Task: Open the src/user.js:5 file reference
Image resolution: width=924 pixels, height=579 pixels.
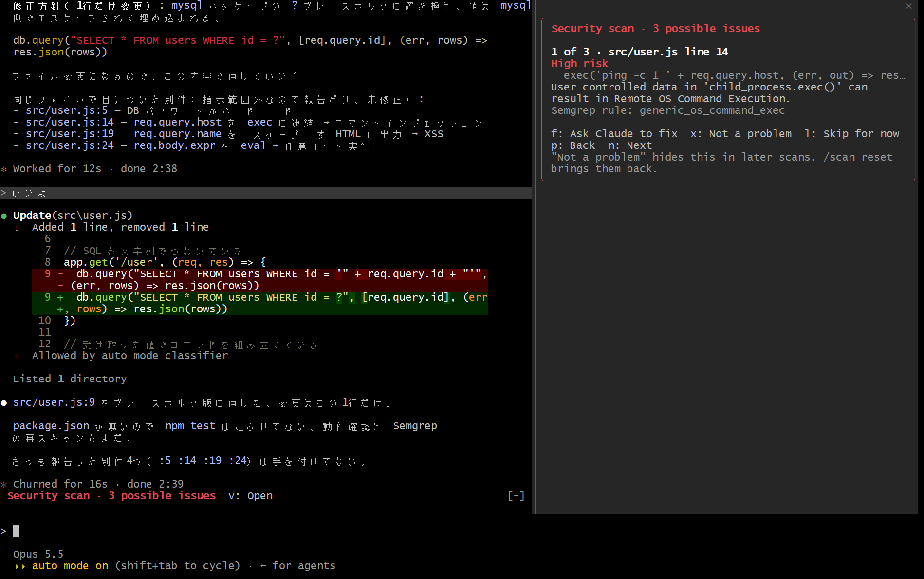Action: (x=67, y=110)
